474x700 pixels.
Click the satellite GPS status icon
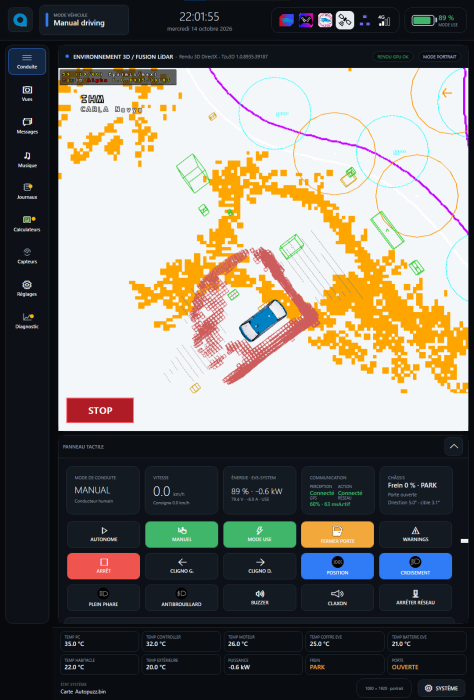click(345, 20)
